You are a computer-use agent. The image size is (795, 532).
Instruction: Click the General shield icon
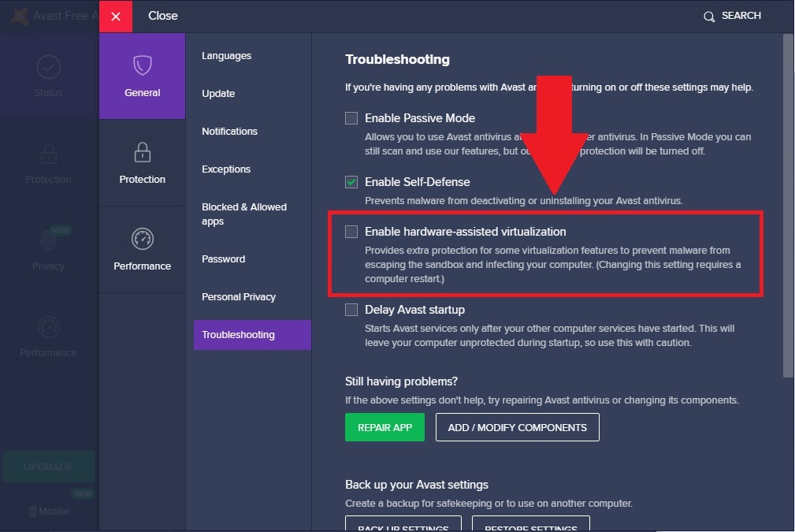tap(142, 65)
